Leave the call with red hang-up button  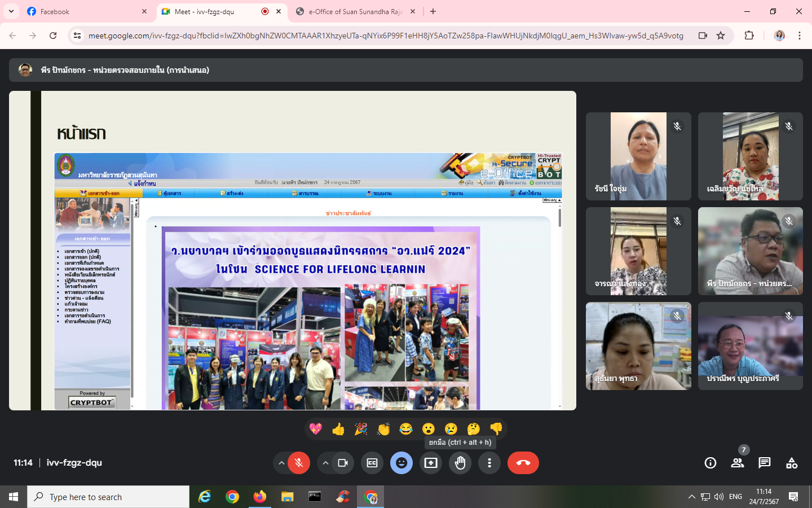tap(523, 463)
